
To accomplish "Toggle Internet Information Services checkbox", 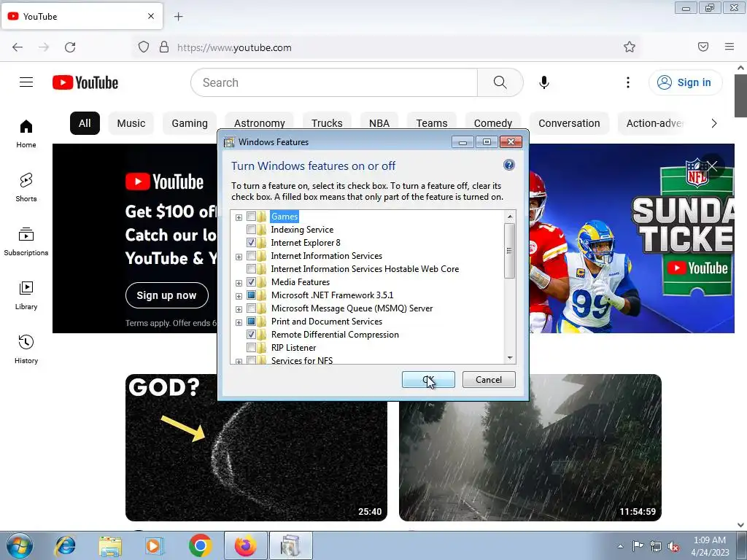I will (251, 256).
